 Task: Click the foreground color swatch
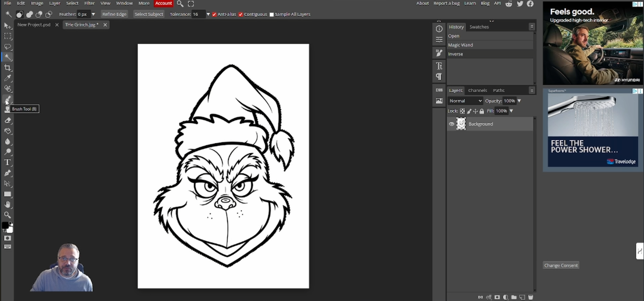5,225
